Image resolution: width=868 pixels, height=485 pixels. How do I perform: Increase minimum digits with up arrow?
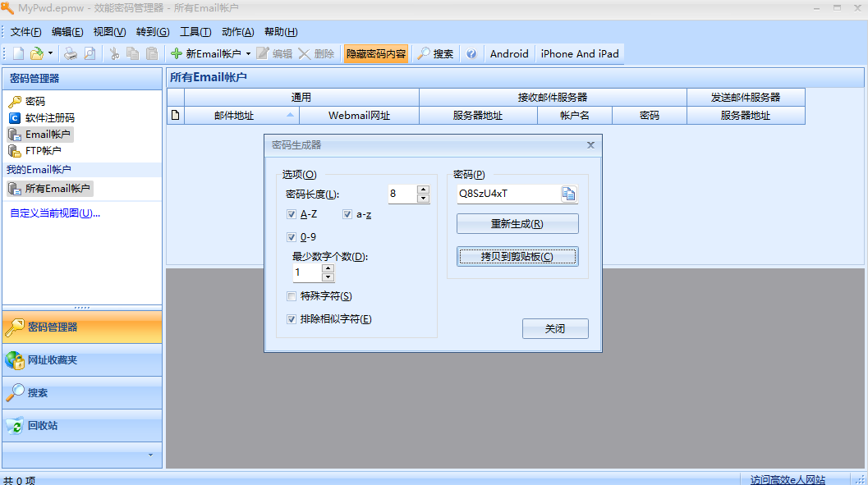328,268
